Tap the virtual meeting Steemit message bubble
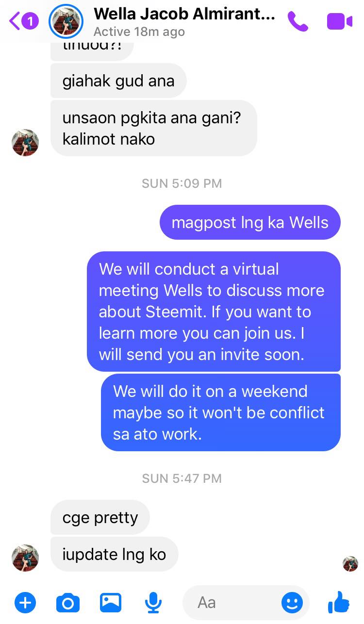 (214, 312)
